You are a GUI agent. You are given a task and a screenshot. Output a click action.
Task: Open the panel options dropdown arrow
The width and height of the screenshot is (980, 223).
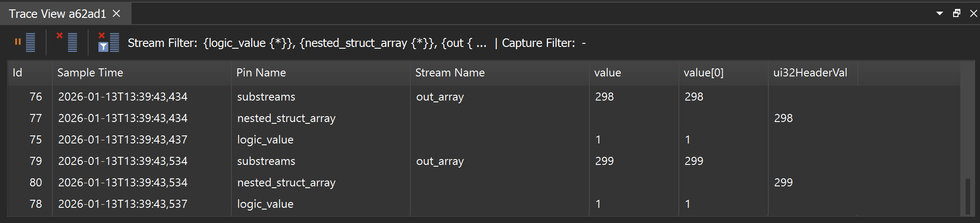(940, 13)
